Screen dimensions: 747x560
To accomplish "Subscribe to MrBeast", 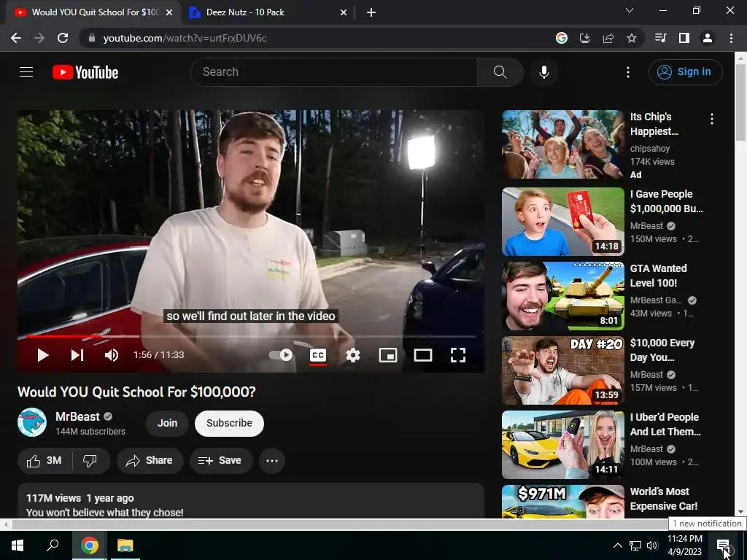I will point(229,424).
